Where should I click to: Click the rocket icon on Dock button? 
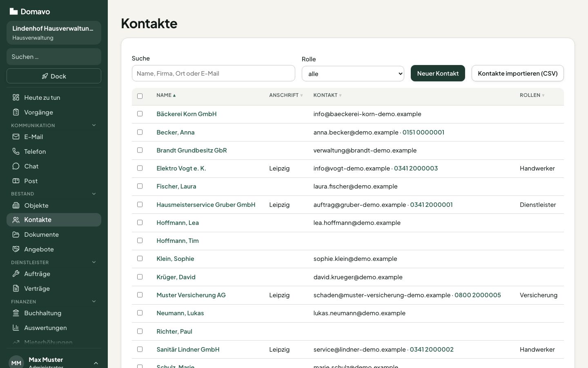(45, 76)
